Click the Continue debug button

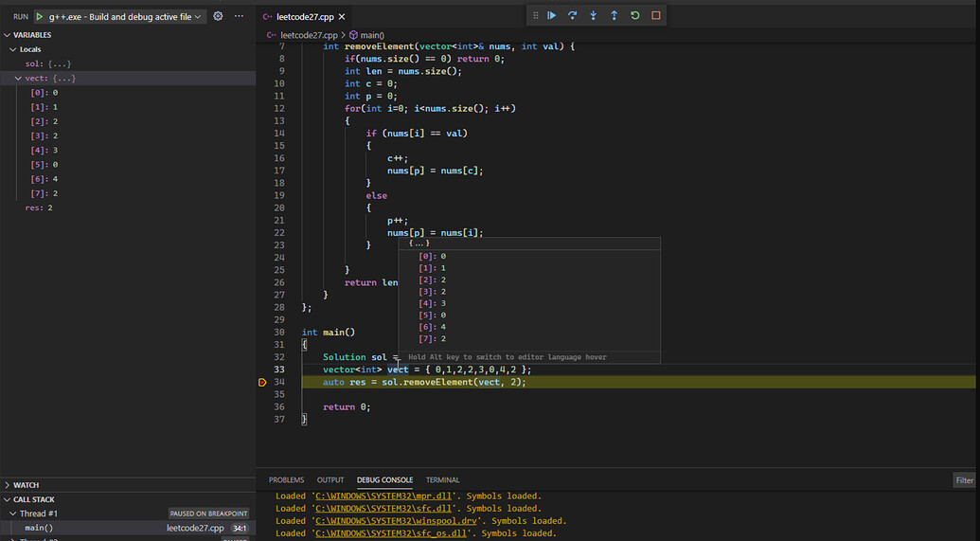(551, 16)
